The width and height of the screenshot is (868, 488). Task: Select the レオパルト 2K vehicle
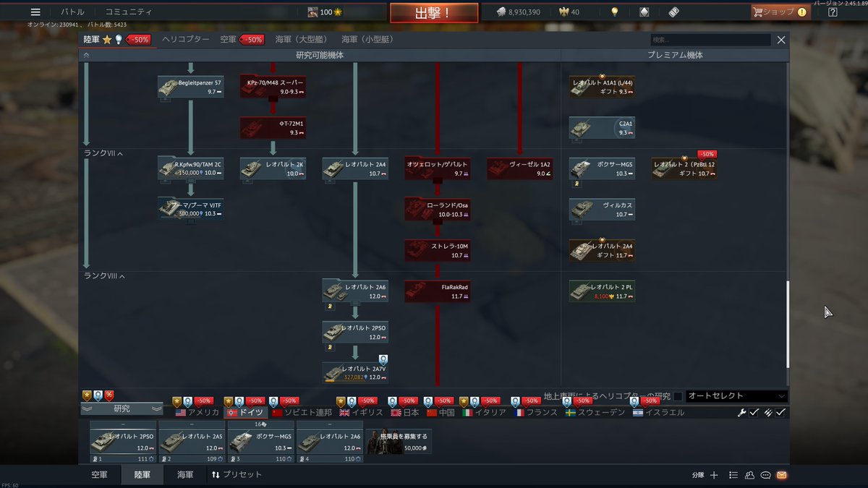[x=273, y=168]
